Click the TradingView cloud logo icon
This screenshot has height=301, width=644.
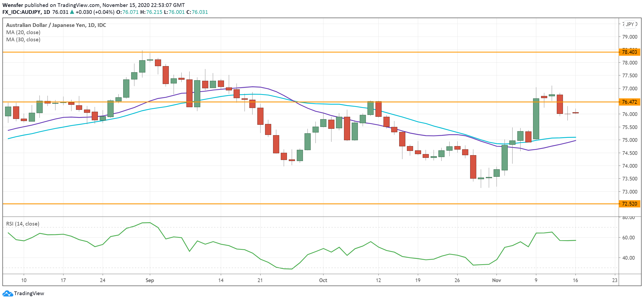pos(7,293)
